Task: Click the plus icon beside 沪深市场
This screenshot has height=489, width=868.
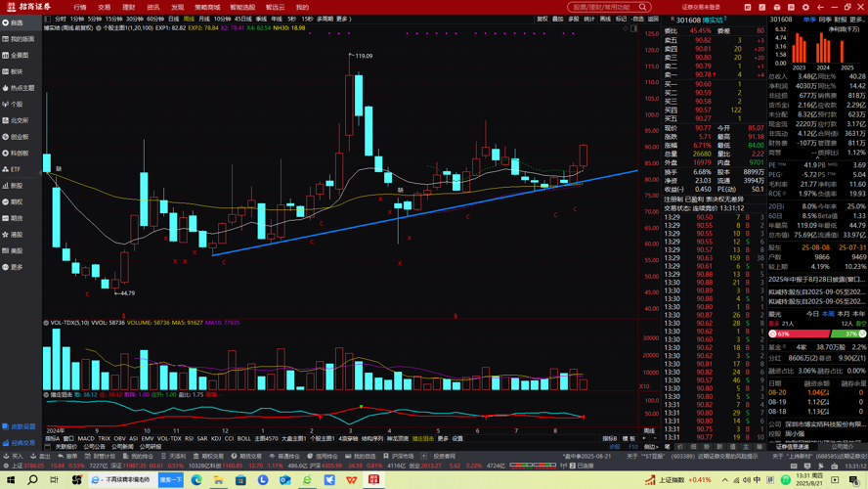Action: pos(424,457)
